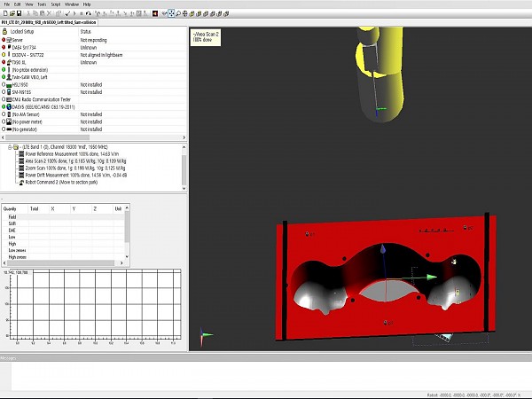Click the New document toolbar icon
532x399 pixels.
pos(5,13)
